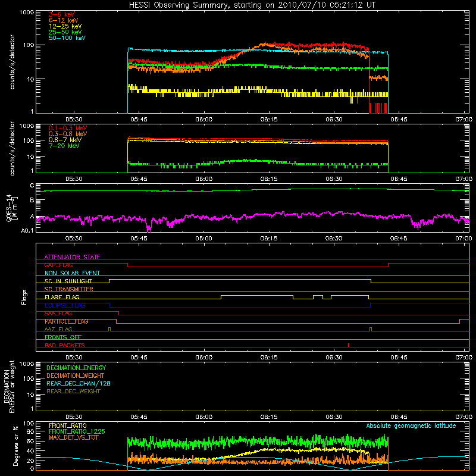The image size is (476, 476).
Task: Click the counts/s/detector label of top panel
Action: tap(12, 62)
